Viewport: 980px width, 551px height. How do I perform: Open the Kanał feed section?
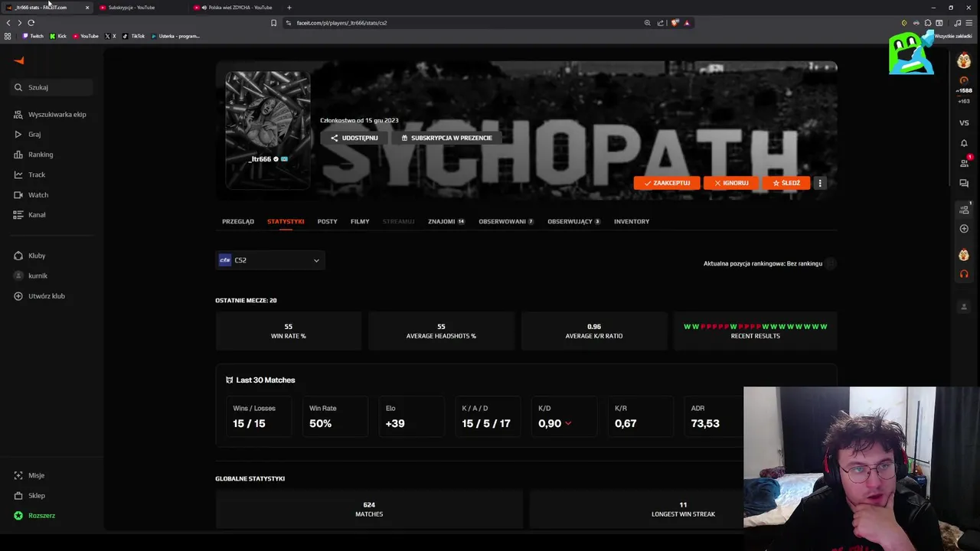pos(30,215)
